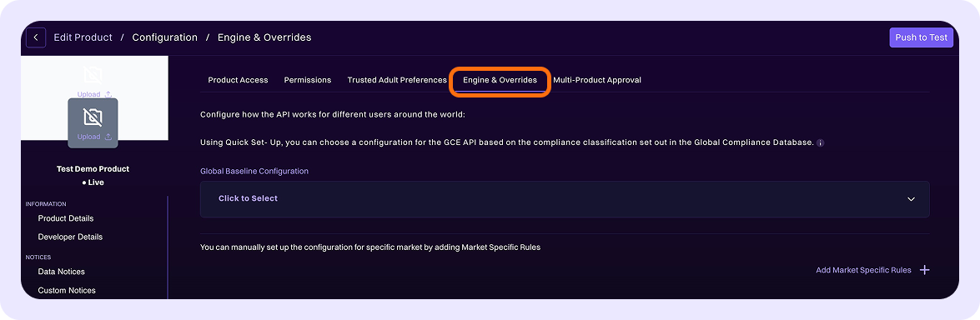Click the plus icon for Market Specific Rules

(924, 270)
